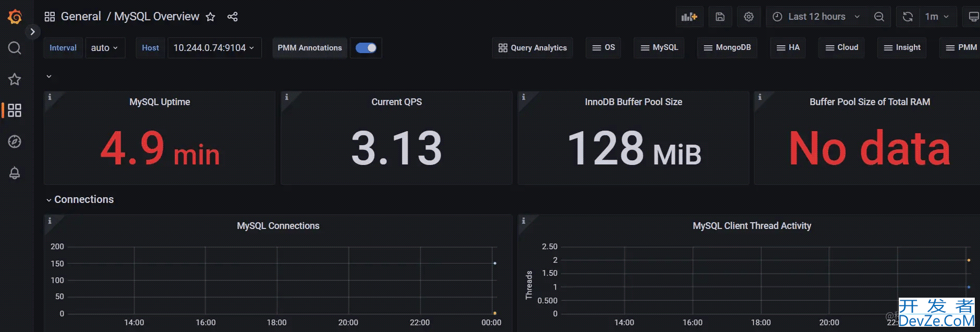The image size is (980, 332).
Task: Show info for MySQL Client Thread Activity panel
Action: (524, 221)
